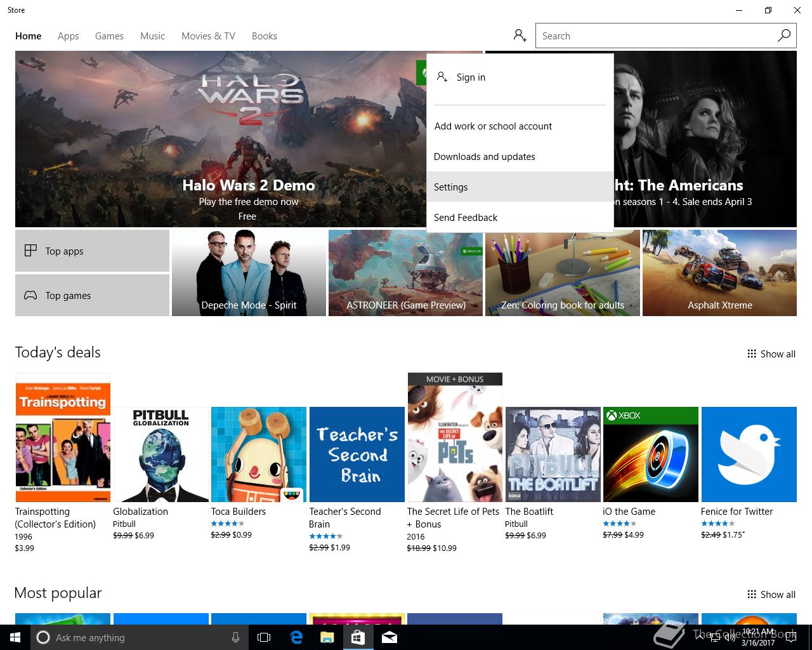Screen dimensions: 812x650
Task: Open Task View from the taskbar
Action: 264,637
